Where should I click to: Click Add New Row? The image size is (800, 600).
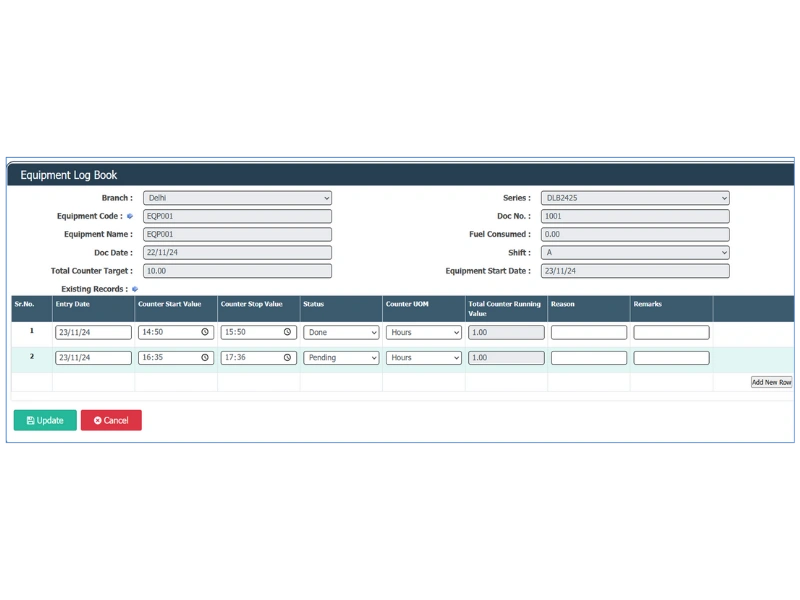pos(770,382)
